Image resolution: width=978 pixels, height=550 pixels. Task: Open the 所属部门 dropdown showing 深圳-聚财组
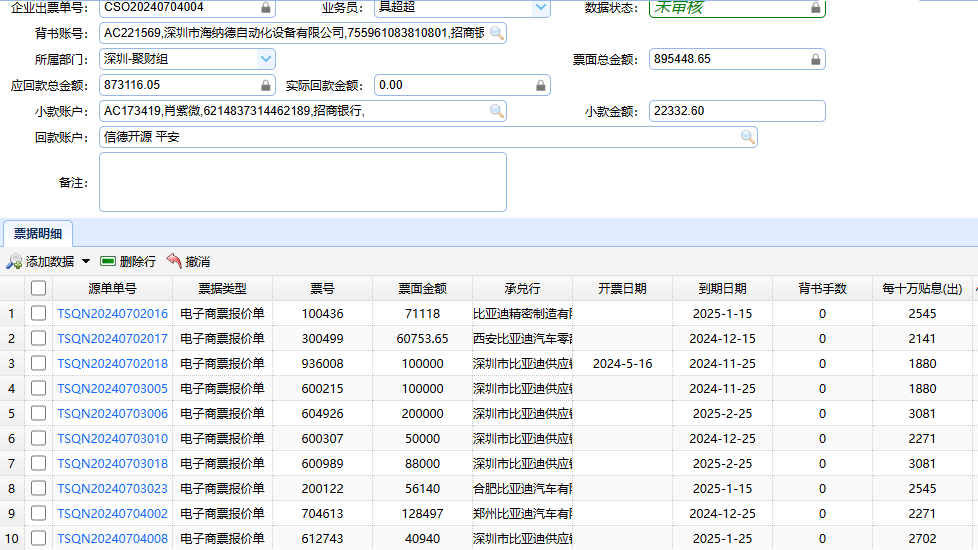coord(266,59)
